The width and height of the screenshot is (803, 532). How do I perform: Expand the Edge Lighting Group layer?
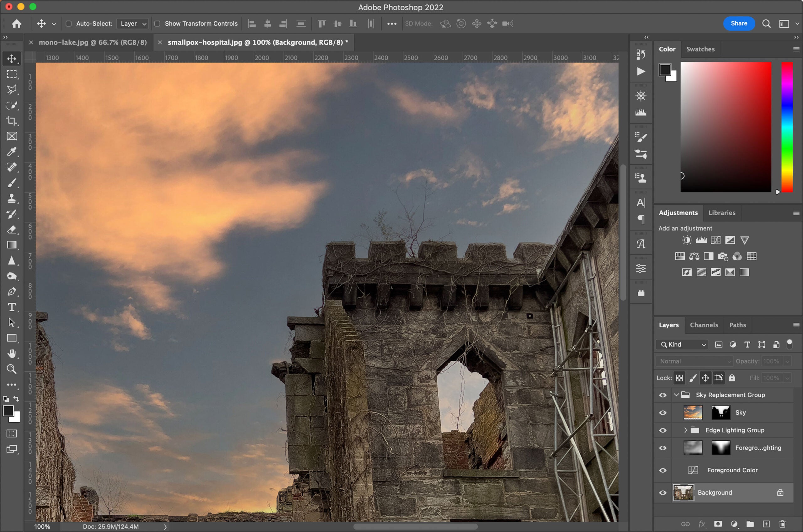685,430
